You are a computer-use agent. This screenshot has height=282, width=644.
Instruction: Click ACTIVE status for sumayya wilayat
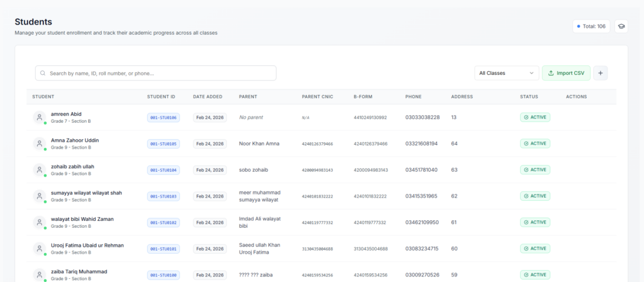[x=535, y=196]
